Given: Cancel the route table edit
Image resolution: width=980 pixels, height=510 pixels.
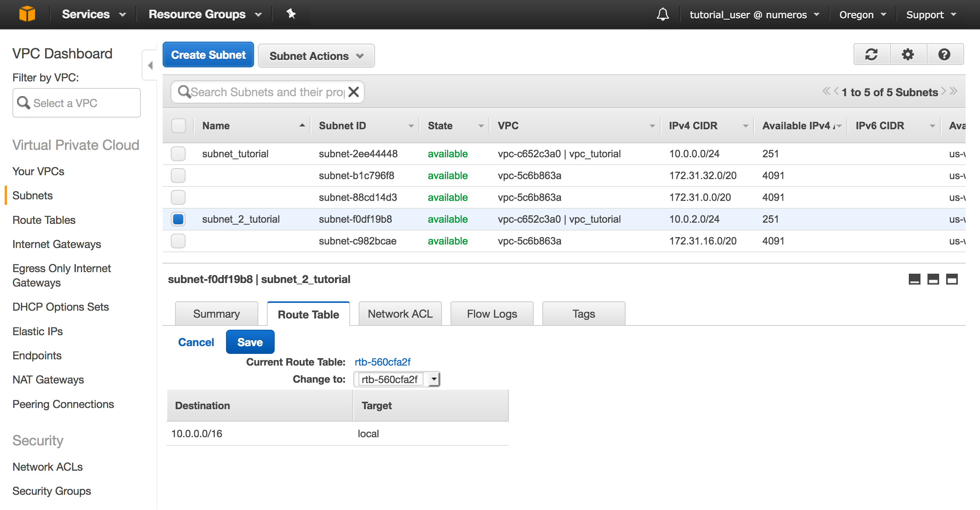Looking at the screenshot, I should point(196,342).
